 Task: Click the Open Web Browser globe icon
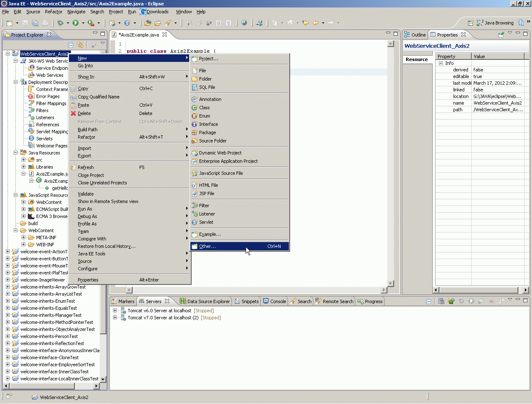pos(244,23)
